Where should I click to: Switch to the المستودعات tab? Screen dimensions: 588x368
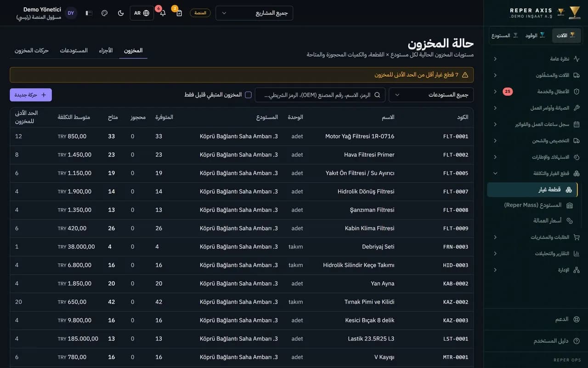(73, 51)
